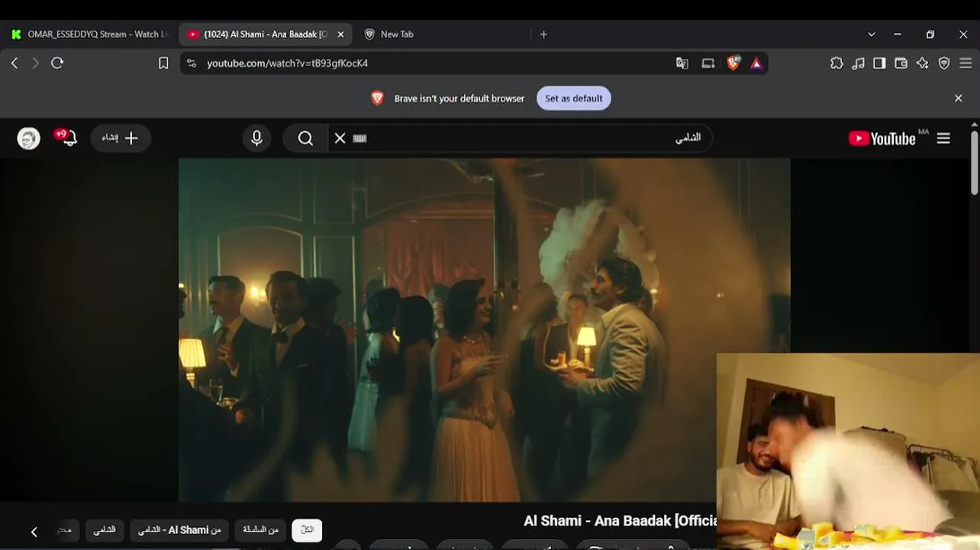Select the 'الشامي' filter chip

tap(105, 530)
